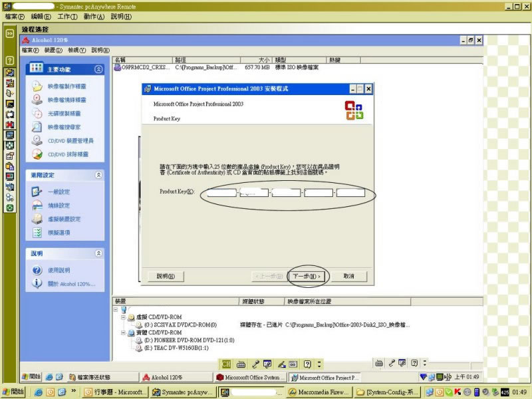Image resolution: width=532 pixels, height=399 pixels.
Task: Collapse the 進階設定 panel
Action: point(98,175)
